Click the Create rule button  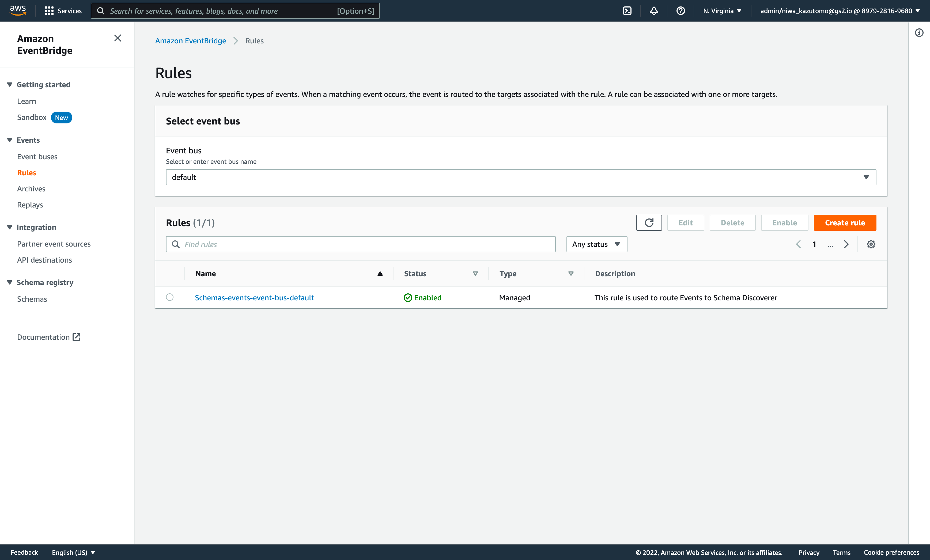845,223
